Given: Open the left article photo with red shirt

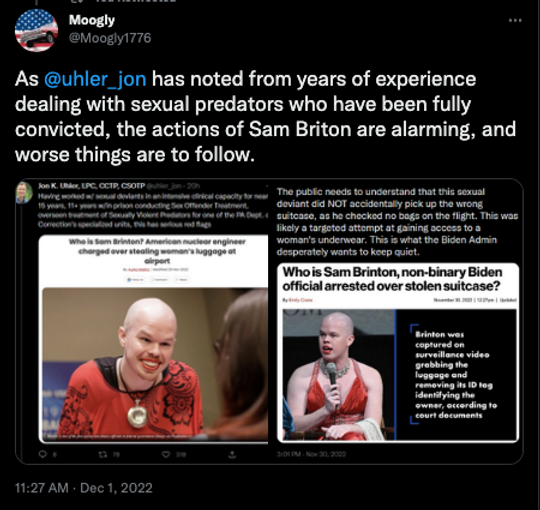Looking at the screenshot, I should [155, 364].
